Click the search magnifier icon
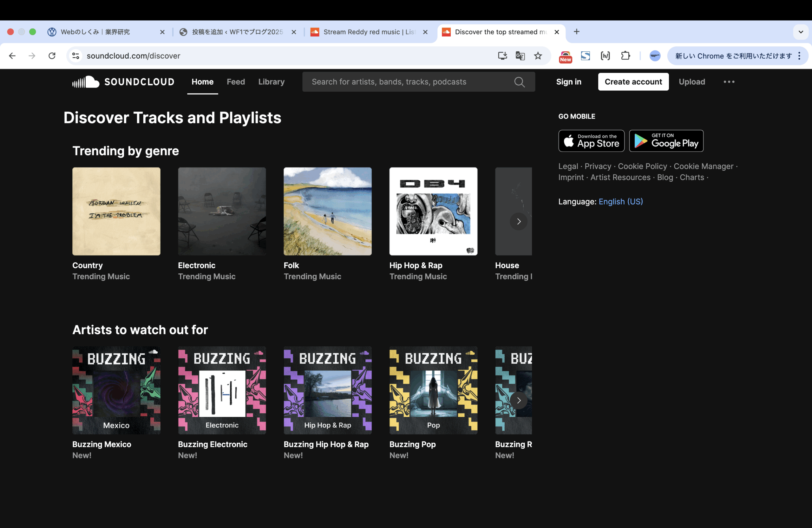 coord(519,82)
